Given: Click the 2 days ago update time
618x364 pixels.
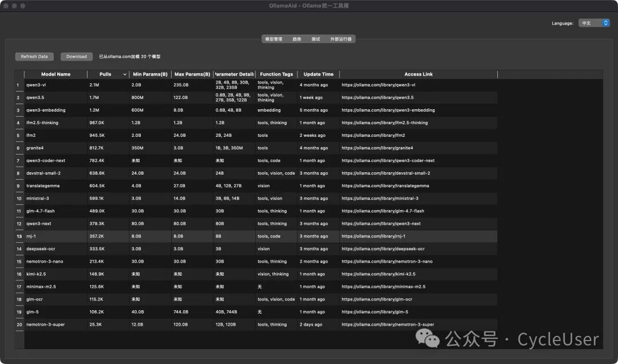Looking at the screenshot, I should [311, 325].
